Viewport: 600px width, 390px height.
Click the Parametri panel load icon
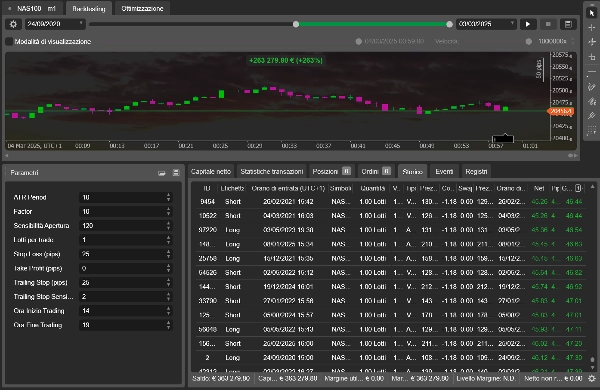[162, 173]
